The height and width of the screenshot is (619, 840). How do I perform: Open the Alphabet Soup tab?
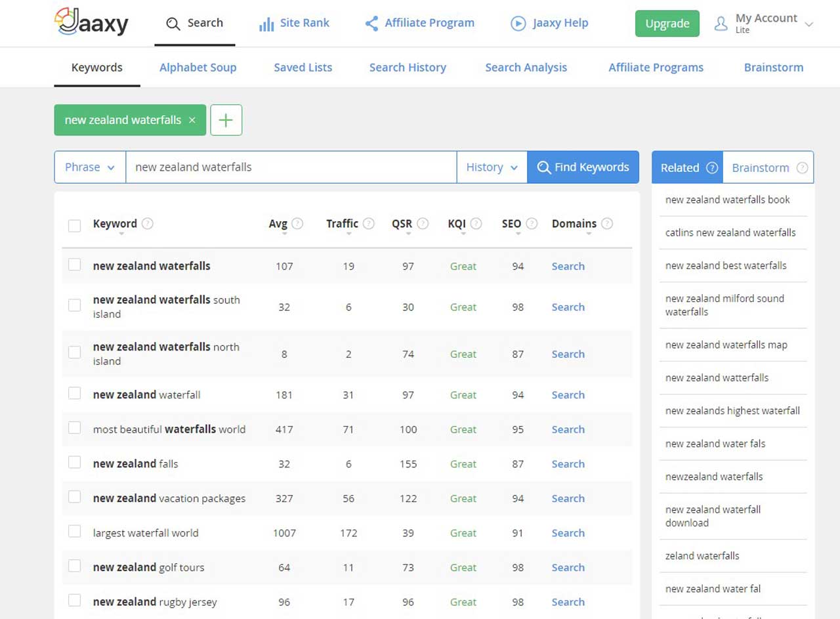[x=198, y=67]
